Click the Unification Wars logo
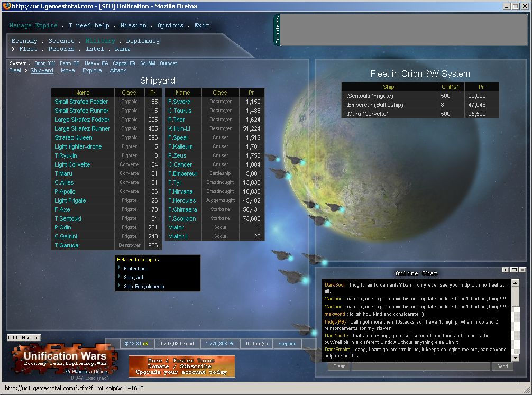Viewport: 532px width, 395px height. [65, 360]
